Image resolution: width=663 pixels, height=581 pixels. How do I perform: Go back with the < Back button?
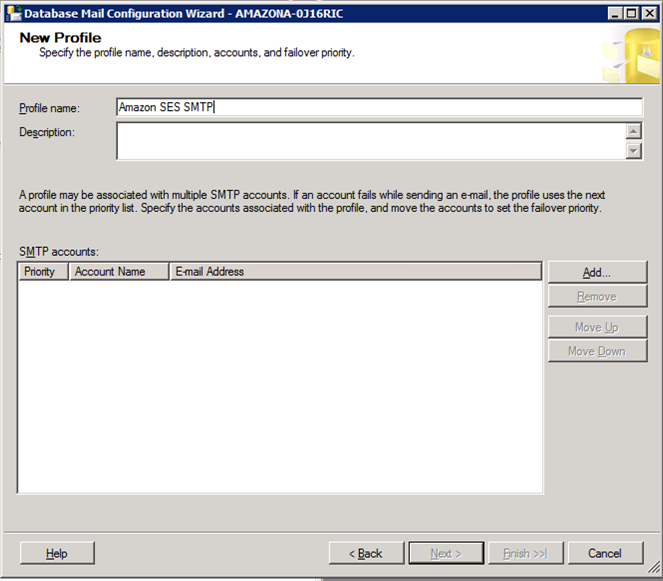click(366, 553)
